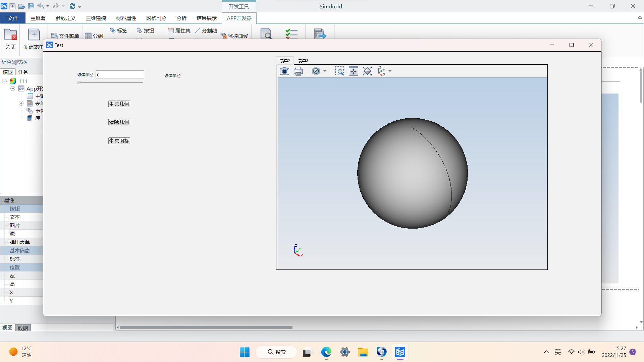Select the 表单2 tab
This screenshot has height=362, width=644.
pyautogui.click(x=284, y=61)
